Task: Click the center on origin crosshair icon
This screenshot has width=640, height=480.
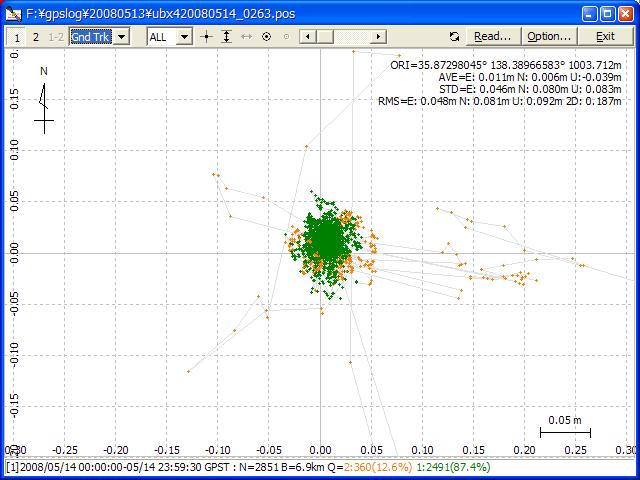Action: [207, 36]
